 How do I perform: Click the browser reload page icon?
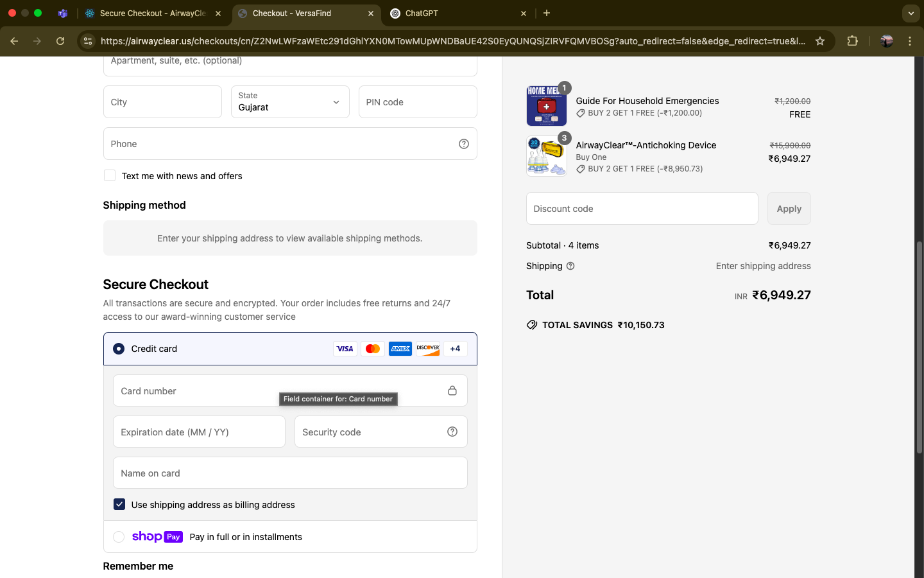point(60,41)
